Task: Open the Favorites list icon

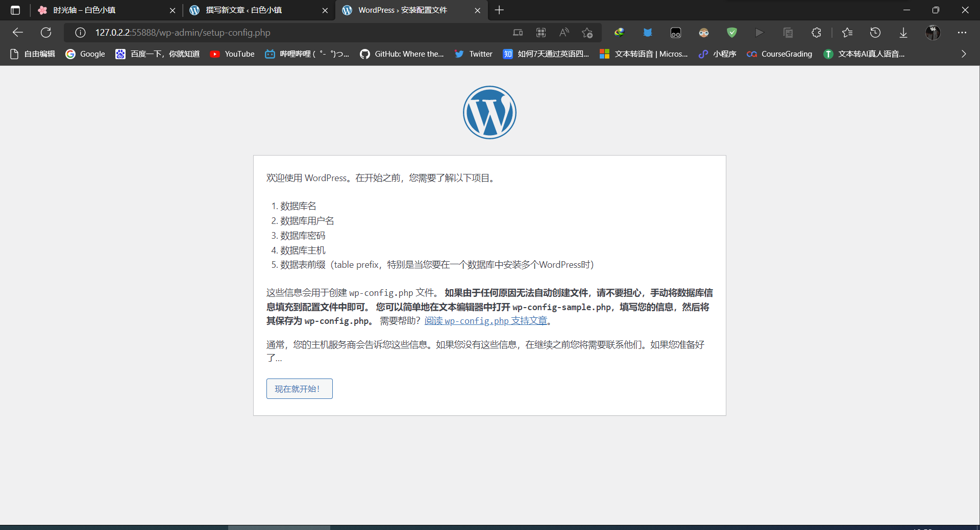Action: point(847,33)
